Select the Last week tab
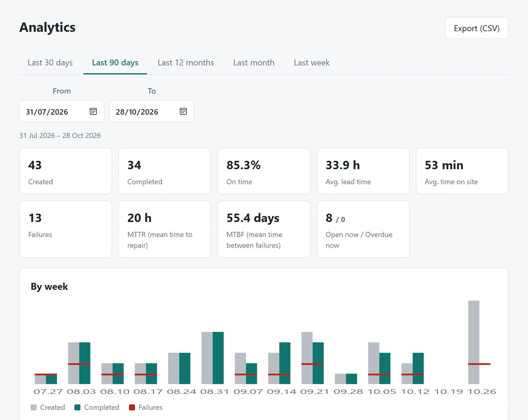Screen dimensions: 528x420 coord(312,62)
